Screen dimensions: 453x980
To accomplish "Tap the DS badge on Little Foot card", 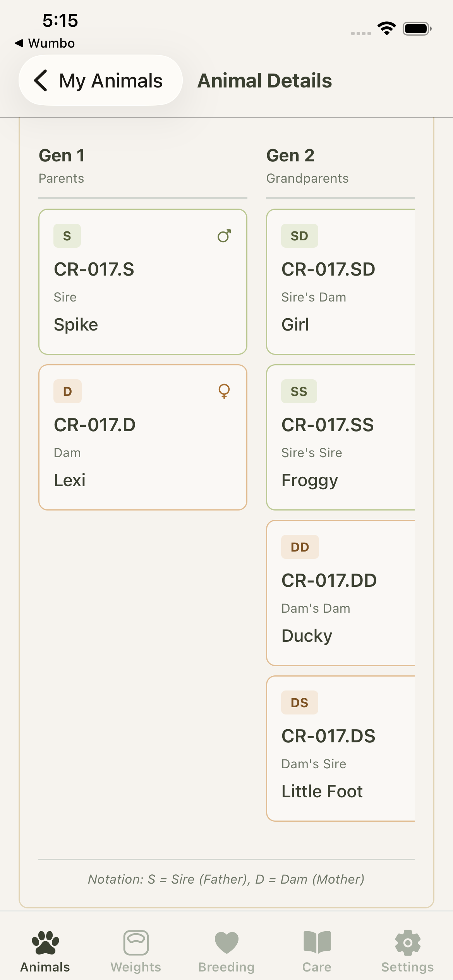I will [299, 702].
